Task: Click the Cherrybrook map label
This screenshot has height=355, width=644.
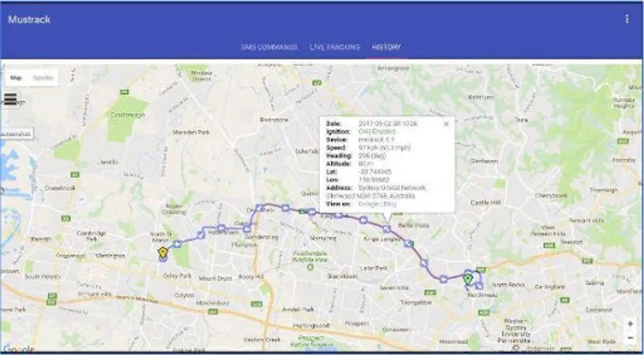Action: click(x=551, y=195)
